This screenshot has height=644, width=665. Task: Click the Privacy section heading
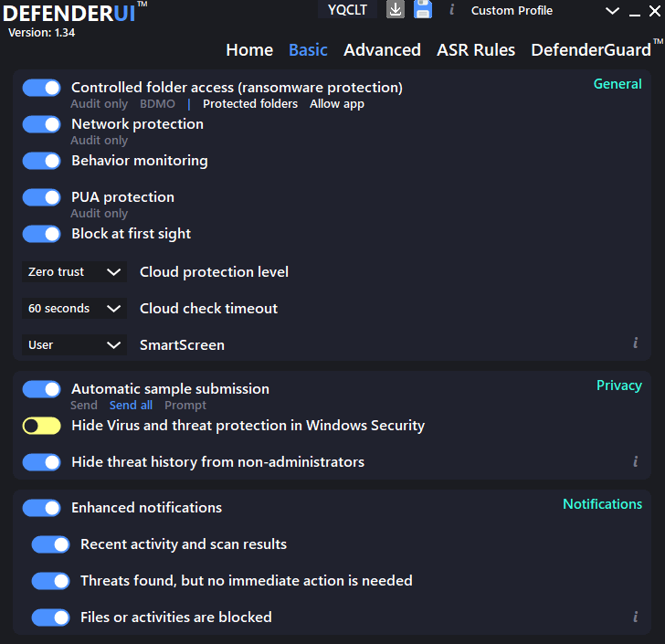[619, 385]
